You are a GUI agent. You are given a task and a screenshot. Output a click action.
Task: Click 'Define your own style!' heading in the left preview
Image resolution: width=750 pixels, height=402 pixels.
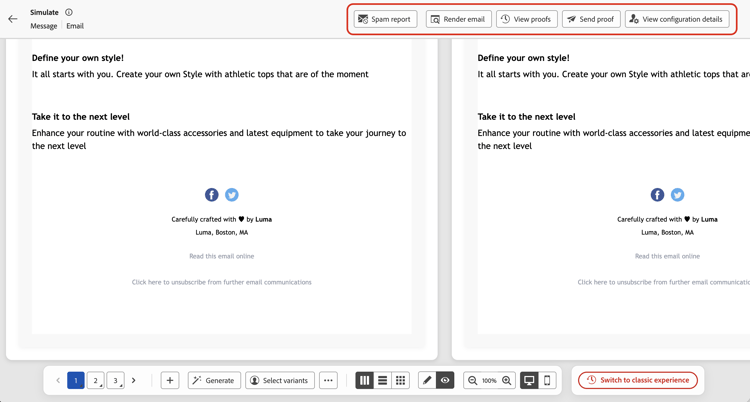tap(78, 58)
